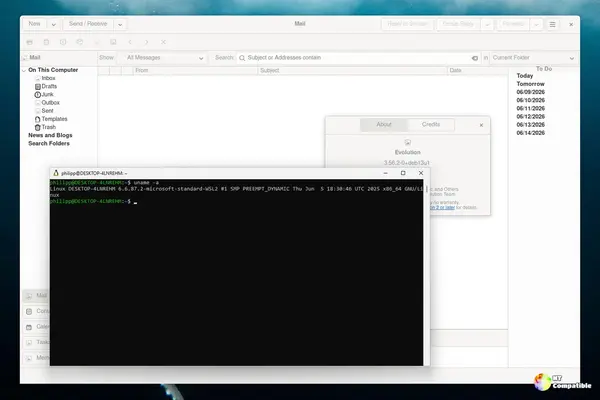Click into the Subject or Addresses search field
The image size is (600, 400).
click(358, 58)
